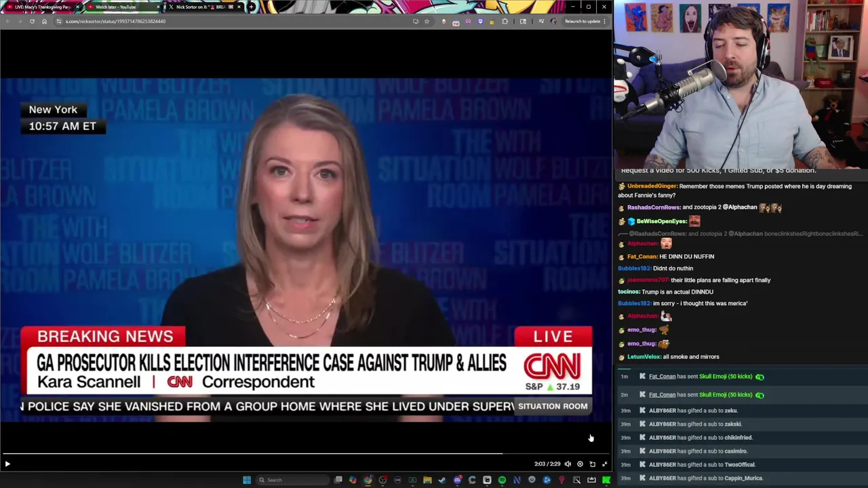Open LetumVelox's chat profile
Screen dimensions: 868x488
click(644, 357)
